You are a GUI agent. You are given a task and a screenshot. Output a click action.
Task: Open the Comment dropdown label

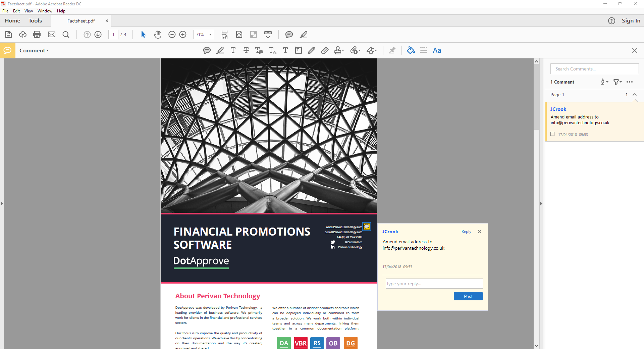(x=34, y=50)
